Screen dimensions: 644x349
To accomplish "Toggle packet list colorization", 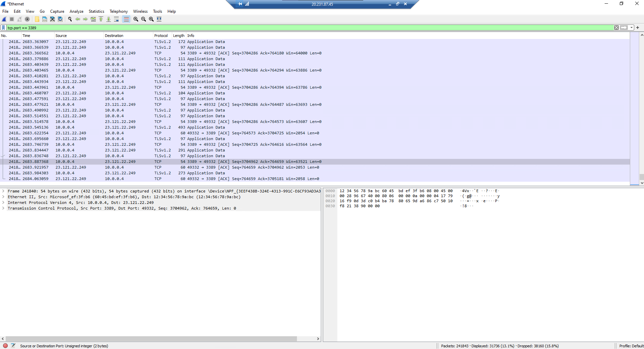I will click(x=126, y=19).
